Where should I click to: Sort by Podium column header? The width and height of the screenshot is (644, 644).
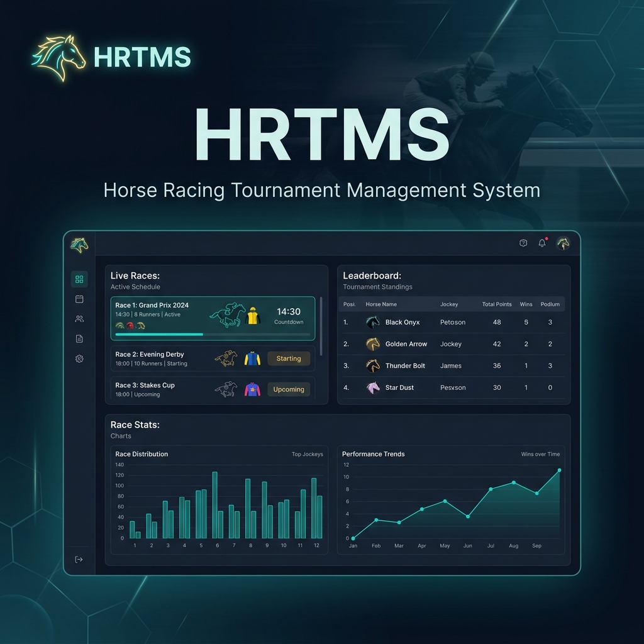(x=550, y=304)
